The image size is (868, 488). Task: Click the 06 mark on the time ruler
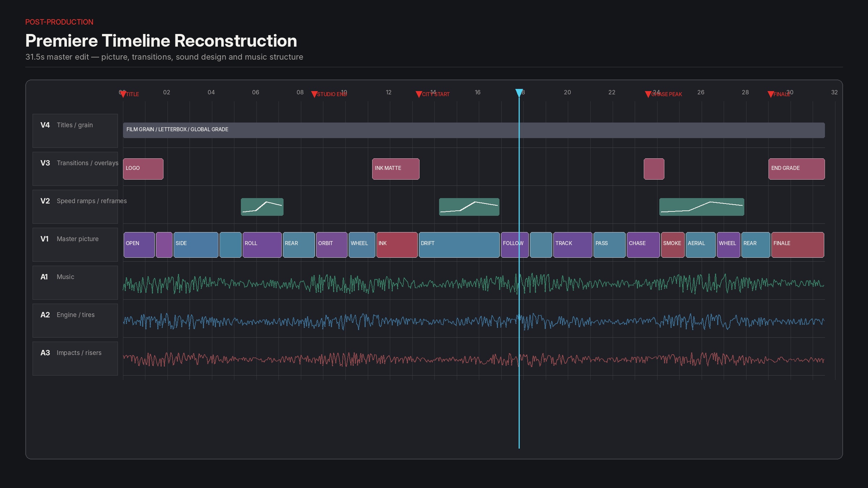(x=256, y=92)
